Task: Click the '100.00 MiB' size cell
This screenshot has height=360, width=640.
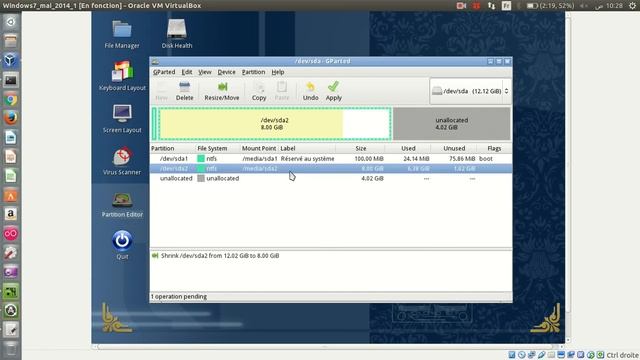Action: tap(369, 158)
